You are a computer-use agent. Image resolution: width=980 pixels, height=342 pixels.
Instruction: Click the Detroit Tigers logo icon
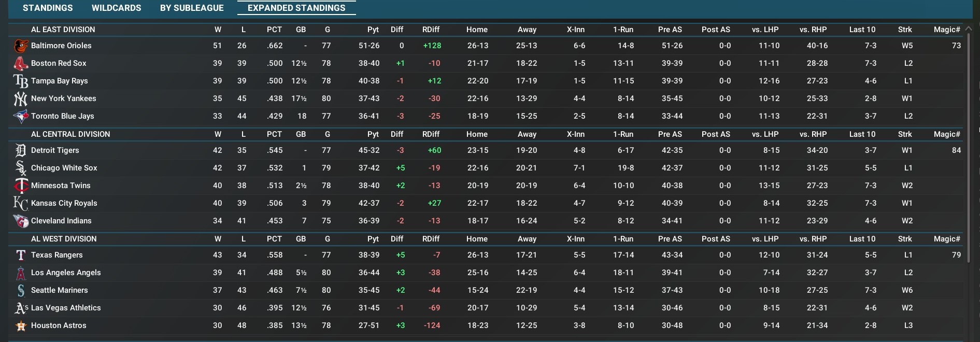click(21, 150)
